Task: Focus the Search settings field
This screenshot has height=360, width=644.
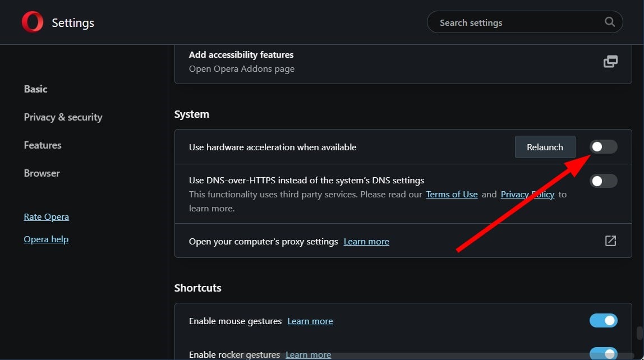Action: click(525, 22)
